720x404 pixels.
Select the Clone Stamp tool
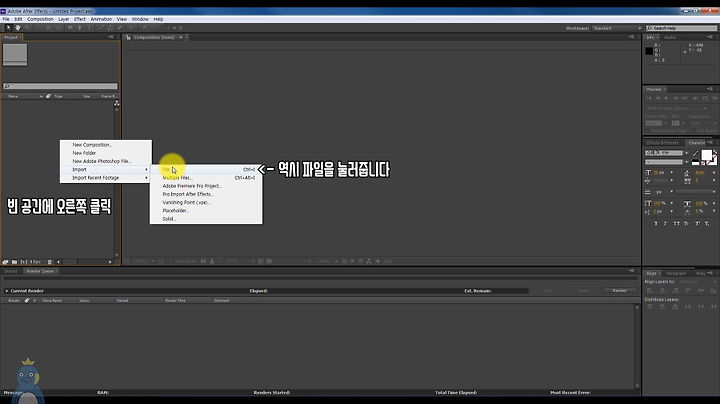pos(110,28)
